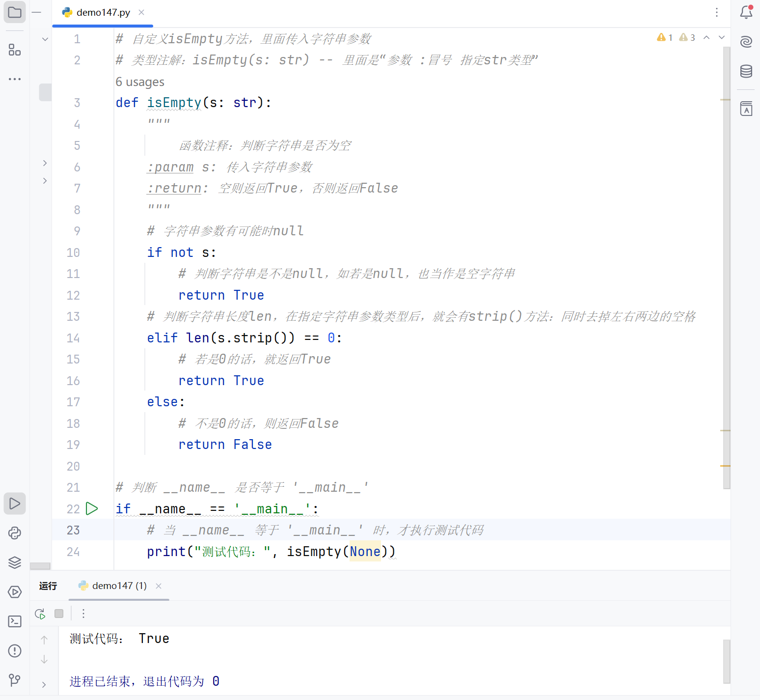Click line number 23 in gutter
This screenshot has height=700, width=760.
tap(73, 530)
